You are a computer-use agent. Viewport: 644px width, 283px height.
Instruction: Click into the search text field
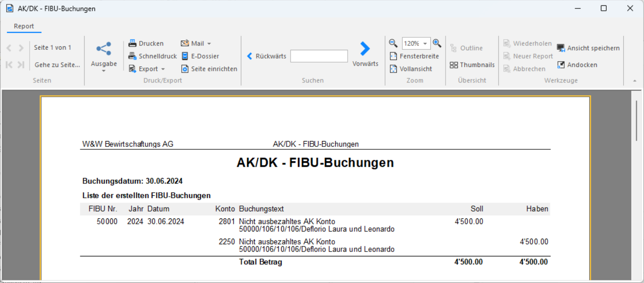coord(319,56)
